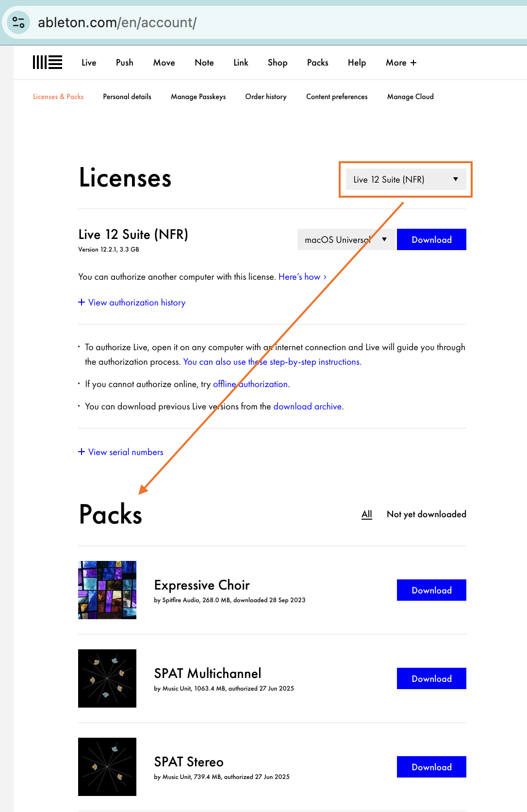Show All packs filter
Viewport: 527px width, 812px height.
pos(367,514)
